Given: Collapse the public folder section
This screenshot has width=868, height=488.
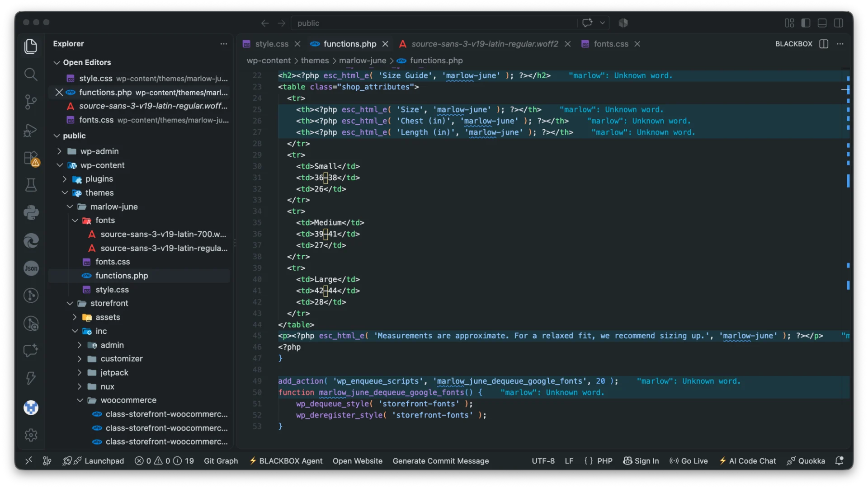Looking at the screenshot, I should point(57,136).
